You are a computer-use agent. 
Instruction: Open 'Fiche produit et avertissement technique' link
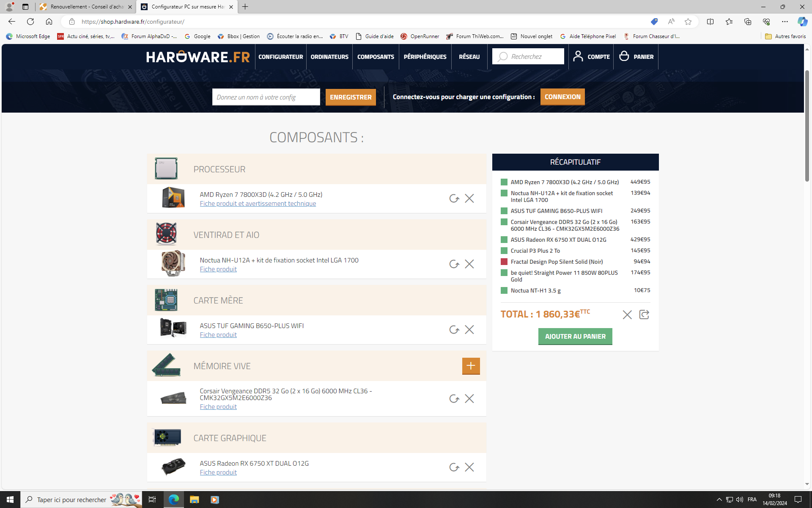[x=258, y=204]
